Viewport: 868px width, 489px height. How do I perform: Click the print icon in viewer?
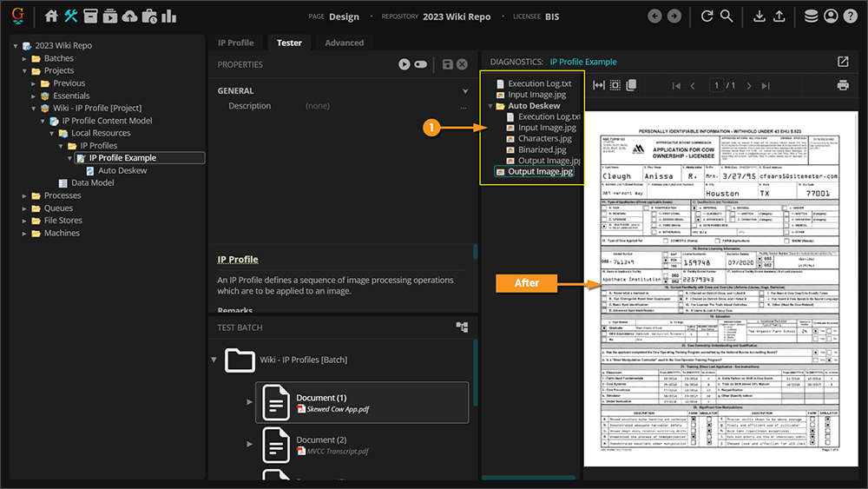[x=842, y=85]
